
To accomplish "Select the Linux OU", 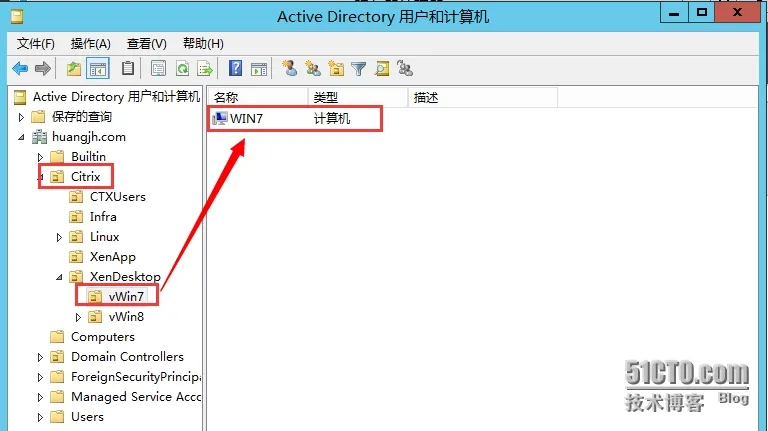I will (104, 237).
